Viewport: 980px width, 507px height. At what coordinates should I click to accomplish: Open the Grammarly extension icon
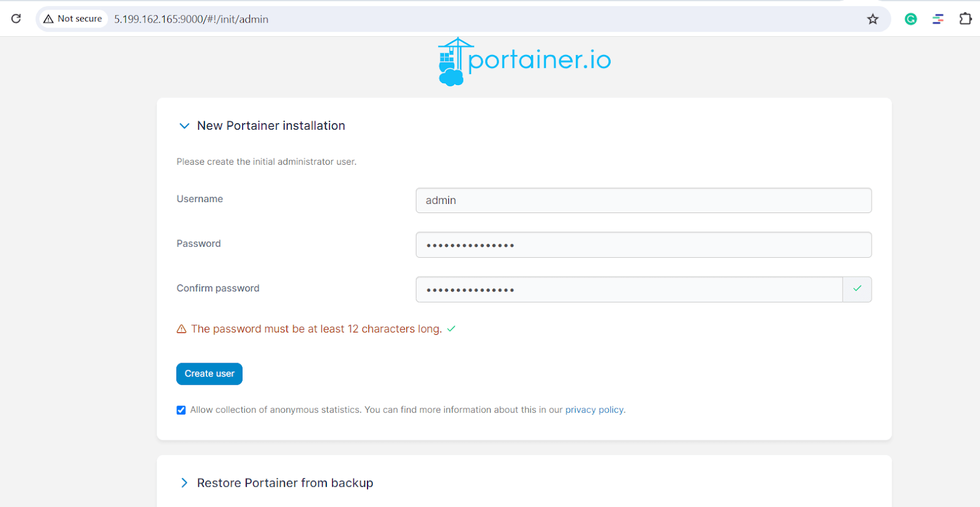911,19
